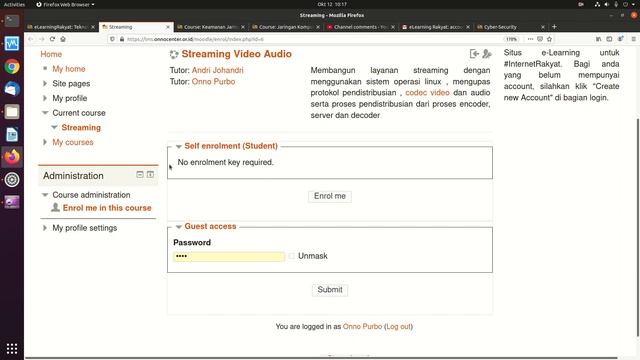
Task: Open the clock and calendar in top bar
Action: coord(332,4)
